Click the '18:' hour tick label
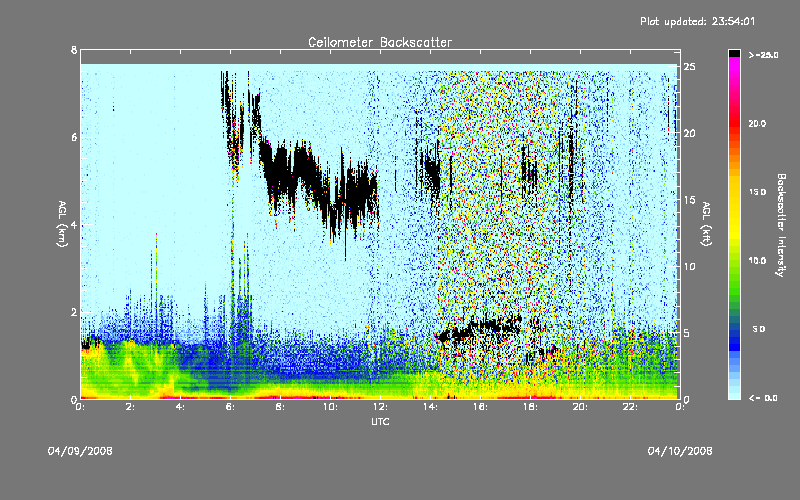This screenshot has height=500, width=800. point(531,407)
